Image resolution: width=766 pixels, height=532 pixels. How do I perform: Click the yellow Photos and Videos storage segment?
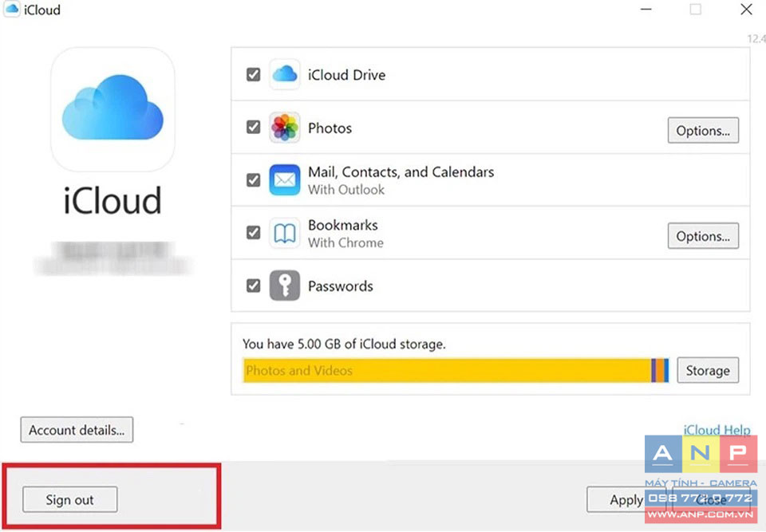447,370
